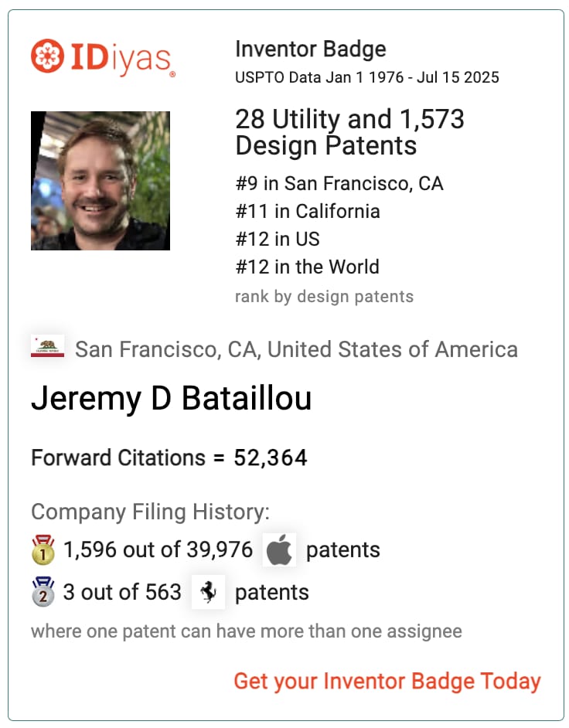Click the USPTO Data date range text
569x728 pixels.
click(367, 77)
